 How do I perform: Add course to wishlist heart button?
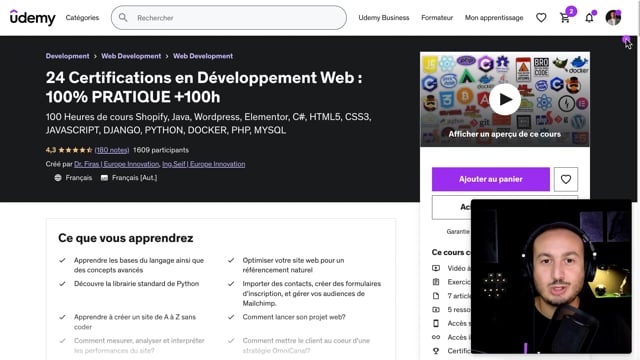(x=566, y=179)
